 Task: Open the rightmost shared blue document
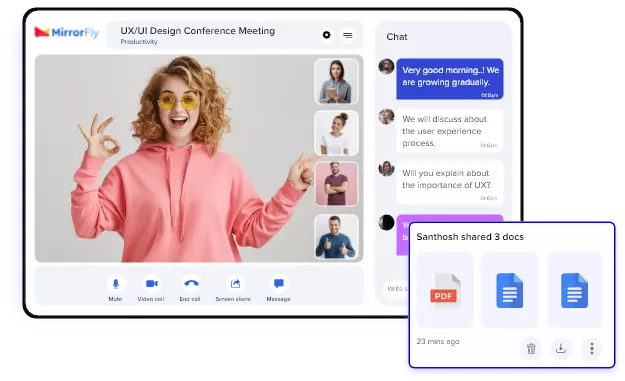pyautogui.click(x=575, y=290)
